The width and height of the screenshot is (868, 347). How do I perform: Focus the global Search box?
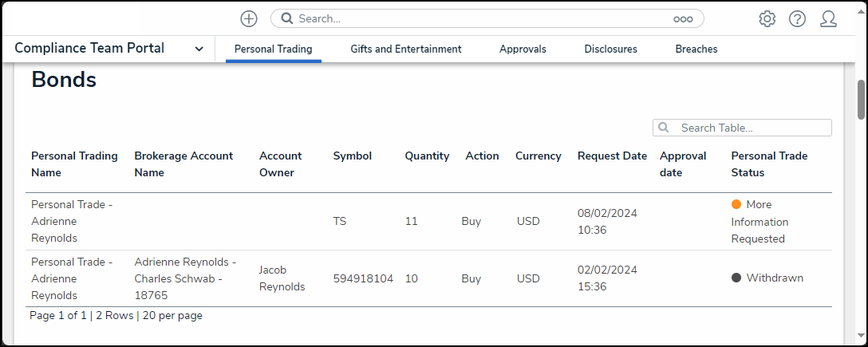tap(479, 18)
